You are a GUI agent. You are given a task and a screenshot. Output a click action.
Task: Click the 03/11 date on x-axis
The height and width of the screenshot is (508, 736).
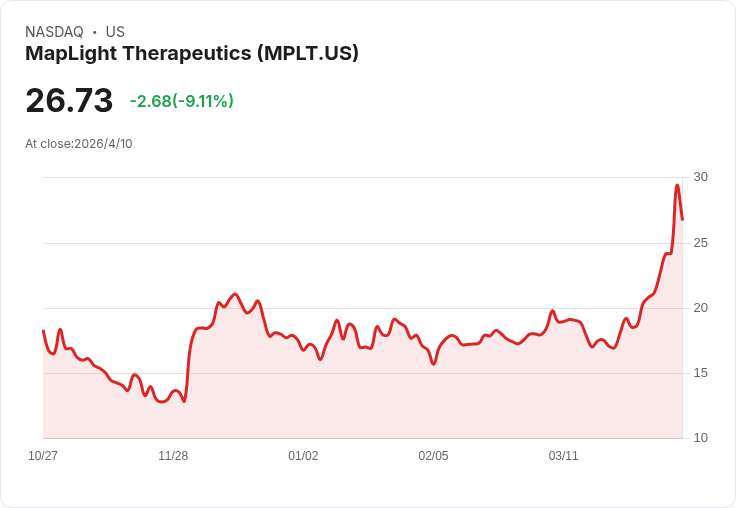point(563,456)
